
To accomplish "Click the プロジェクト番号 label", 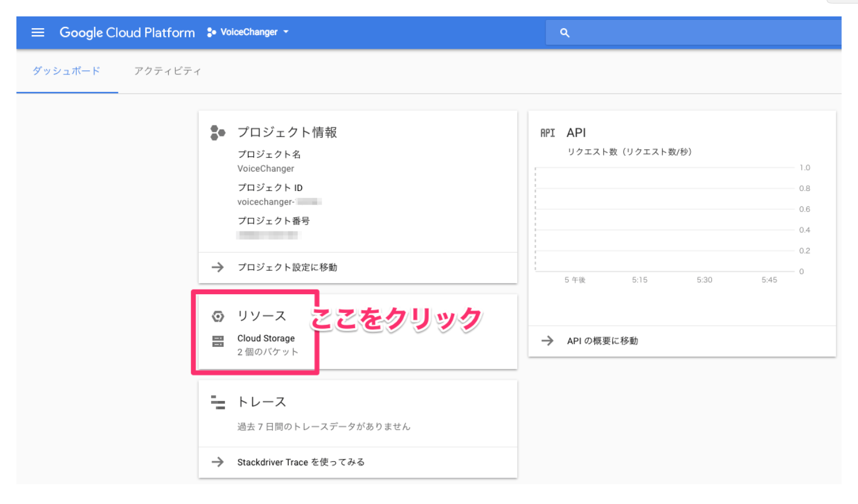I will click(x=274, y=221).
